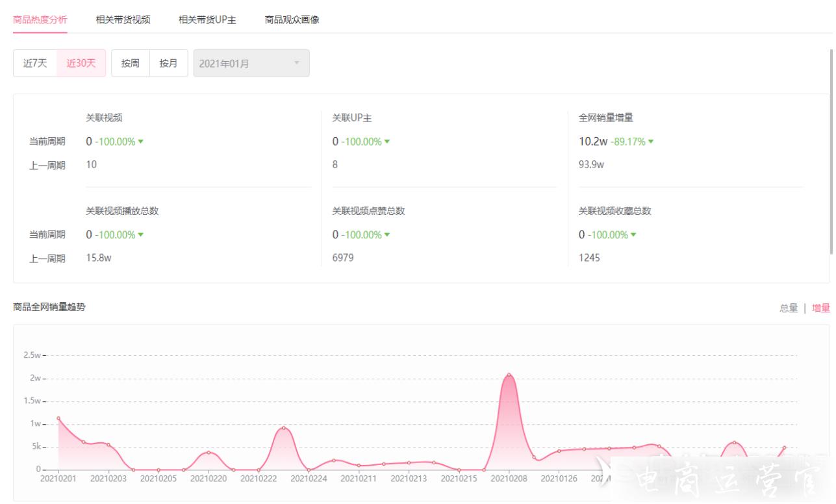Open the 相关带货视频 tab
This screenshot has height=504, width=836.
(x=123, y=19)
